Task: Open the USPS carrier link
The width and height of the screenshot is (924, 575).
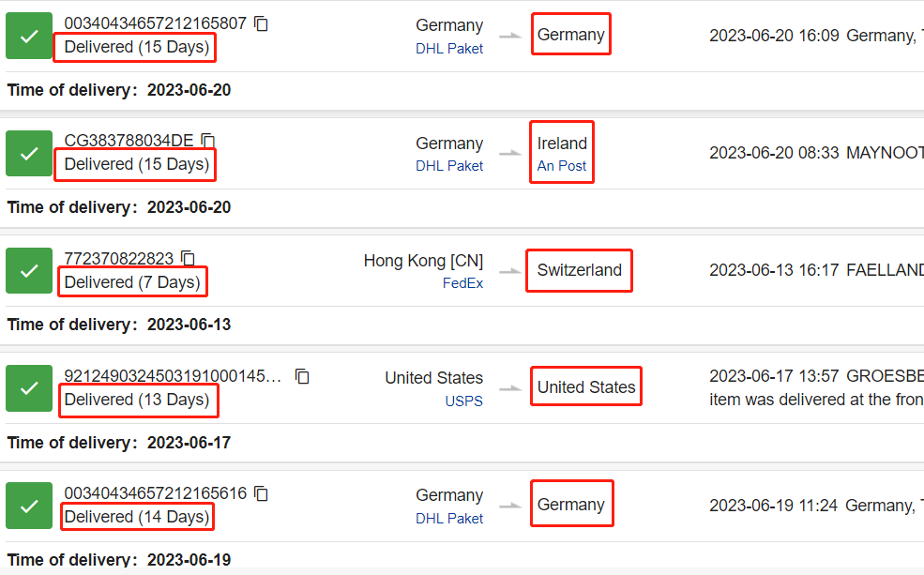Action: click(x=463, y=401)
